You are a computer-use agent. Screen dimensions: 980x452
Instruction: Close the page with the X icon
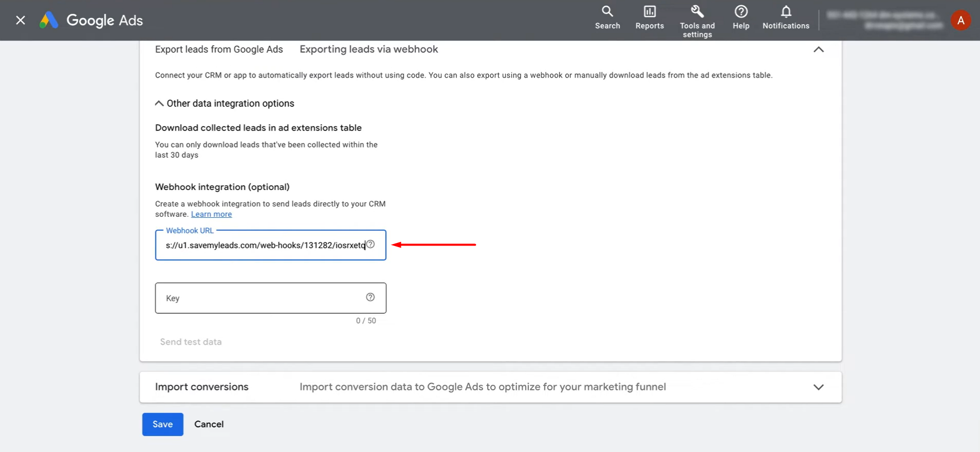21,21
